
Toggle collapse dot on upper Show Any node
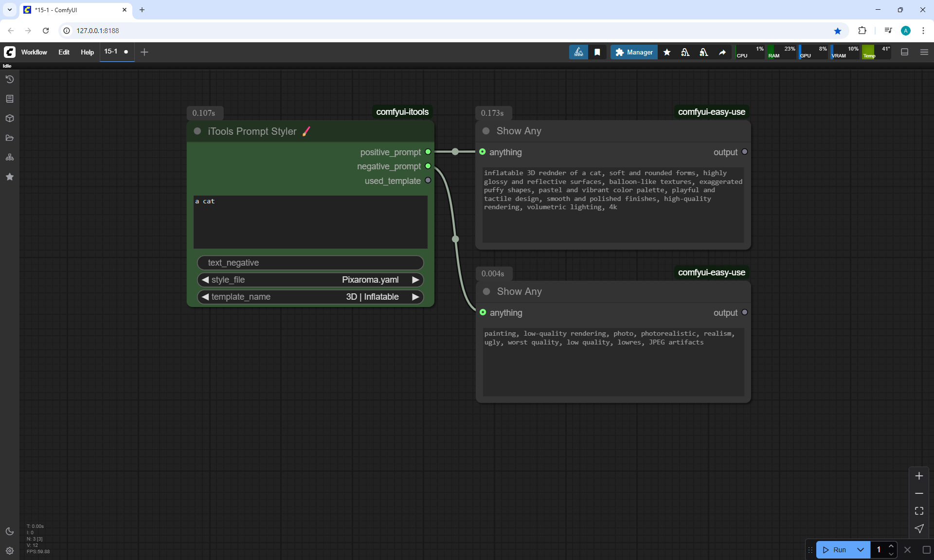click(486, 131)
